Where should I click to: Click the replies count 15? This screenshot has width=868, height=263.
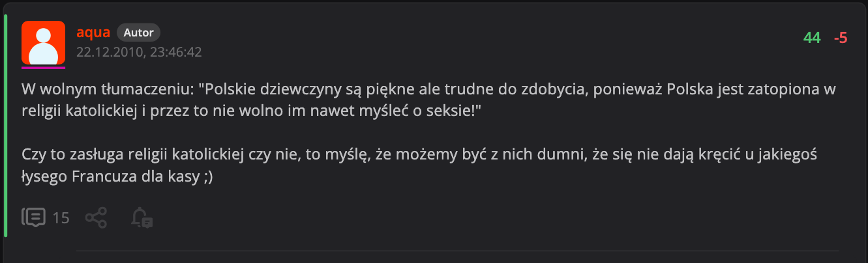point(61,217)
